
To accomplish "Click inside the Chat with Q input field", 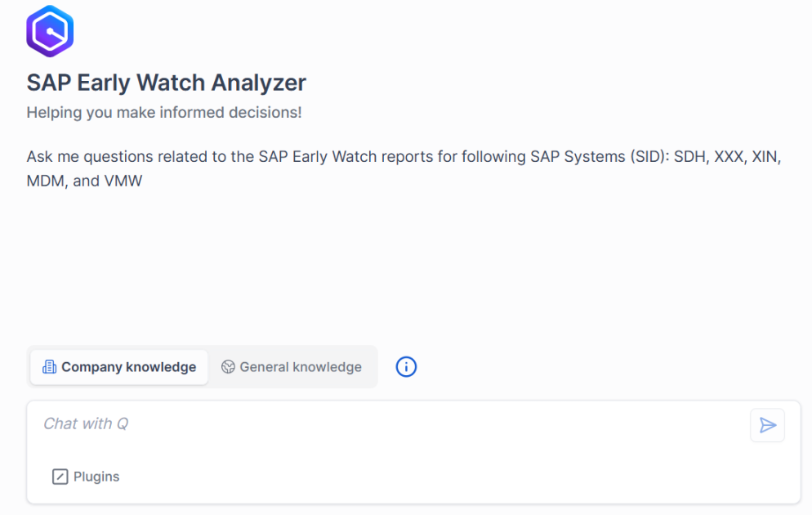I will click(x=327, y=423).
